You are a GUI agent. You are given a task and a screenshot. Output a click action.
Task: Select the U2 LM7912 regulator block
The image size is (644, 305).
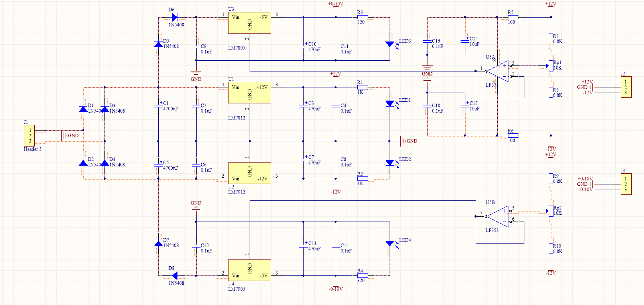pyautogui.click(x=250, y=173)
